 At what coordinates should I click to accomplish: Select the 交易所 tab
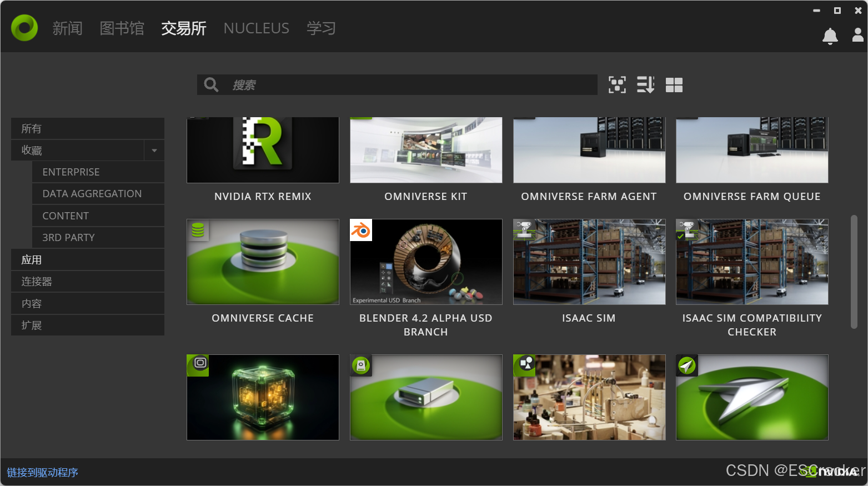tap(184, 28)
